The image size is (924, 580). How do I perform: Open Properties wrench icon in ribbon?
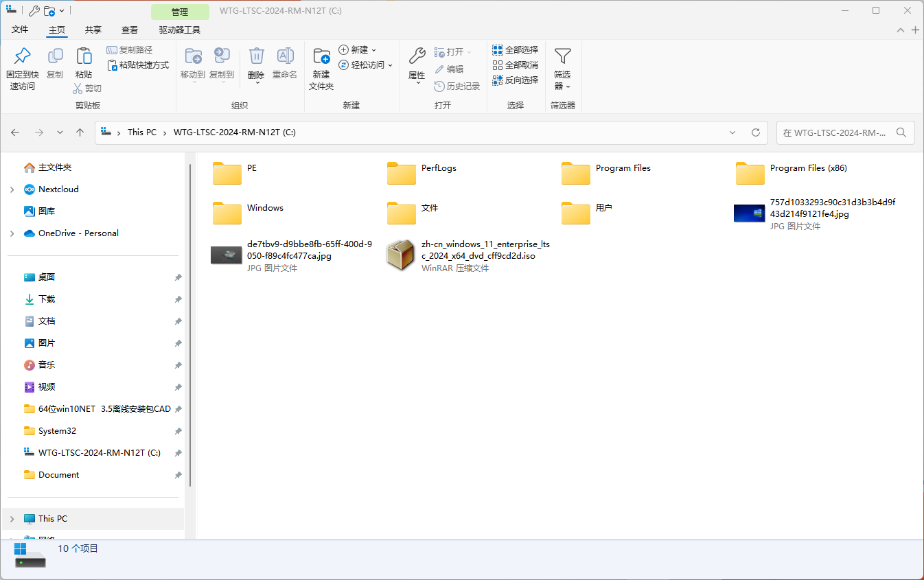[x=417, y=57]
